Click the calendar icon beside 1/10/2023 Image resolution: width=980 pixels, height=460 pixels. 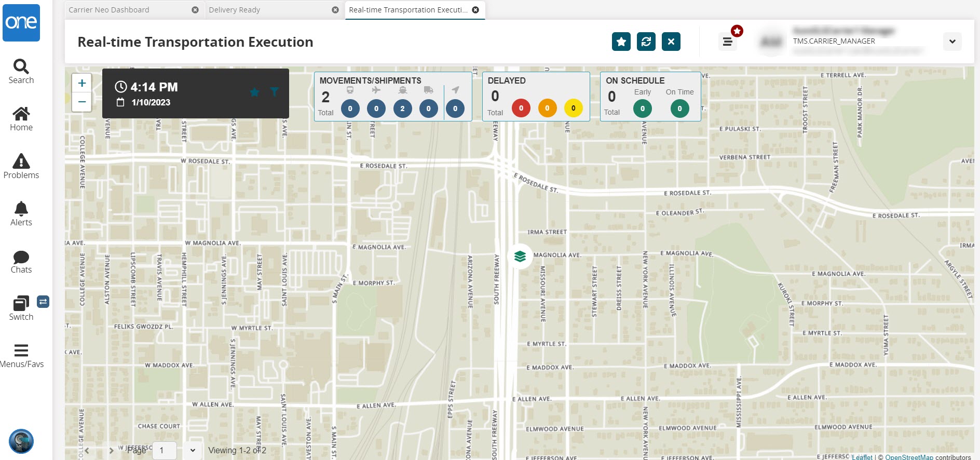(120, 102)
